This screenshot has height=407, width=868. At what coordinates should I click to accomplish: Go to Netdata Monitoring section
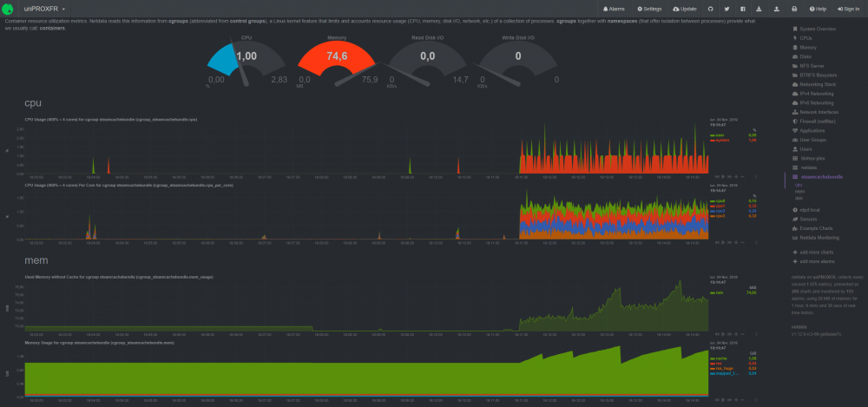tap(816, 238)
